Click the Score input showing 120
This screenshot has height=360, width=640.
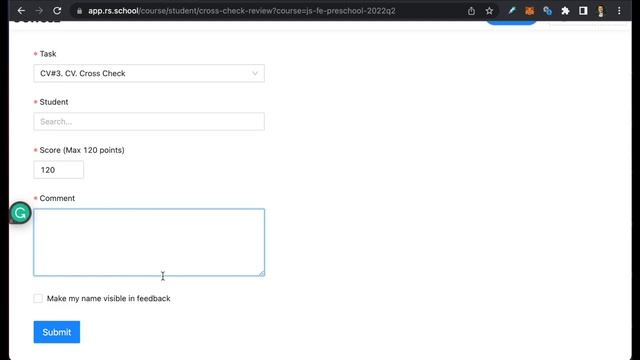point(59,170)
